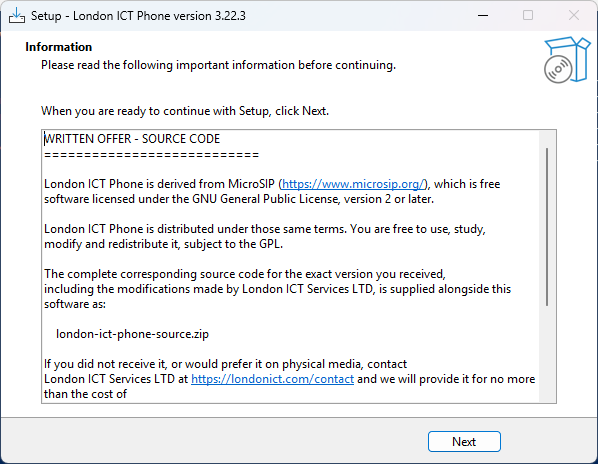
Task: Click the vertical scrollbar thumb in text box
Action: coord(547,227)
